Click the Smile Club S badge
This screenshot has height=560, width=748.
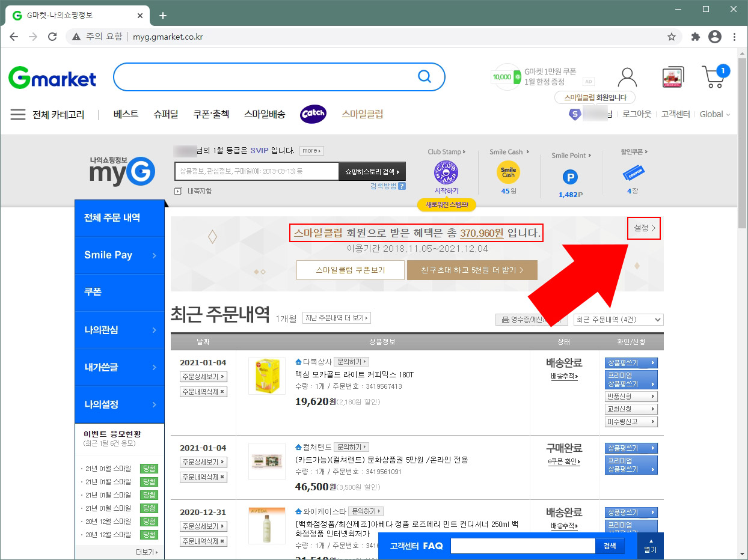point(575,114)
